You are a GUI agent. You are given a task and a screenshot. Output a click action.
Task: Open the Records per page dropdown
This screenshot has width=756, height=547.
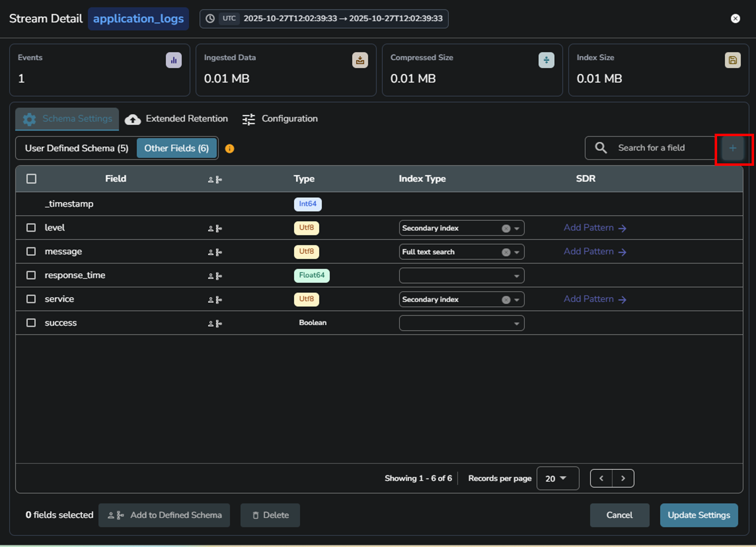coord(557,478)
